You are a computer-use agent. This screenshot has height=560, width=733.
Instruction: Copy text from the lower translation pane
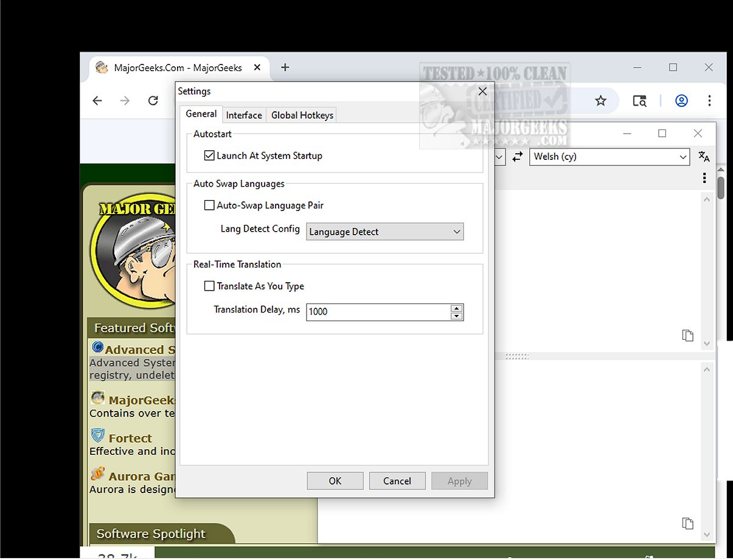[x=688, y=524]
